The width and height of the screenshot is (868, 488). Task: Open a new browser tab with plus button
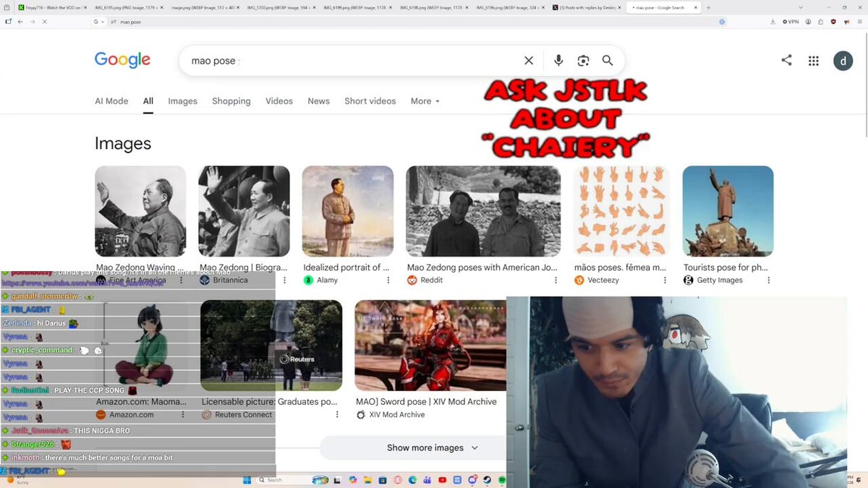point(709,7)
